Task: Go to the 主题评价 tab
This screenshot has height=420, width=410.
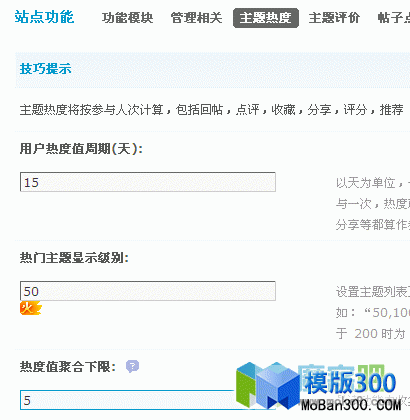Action: 334,18
